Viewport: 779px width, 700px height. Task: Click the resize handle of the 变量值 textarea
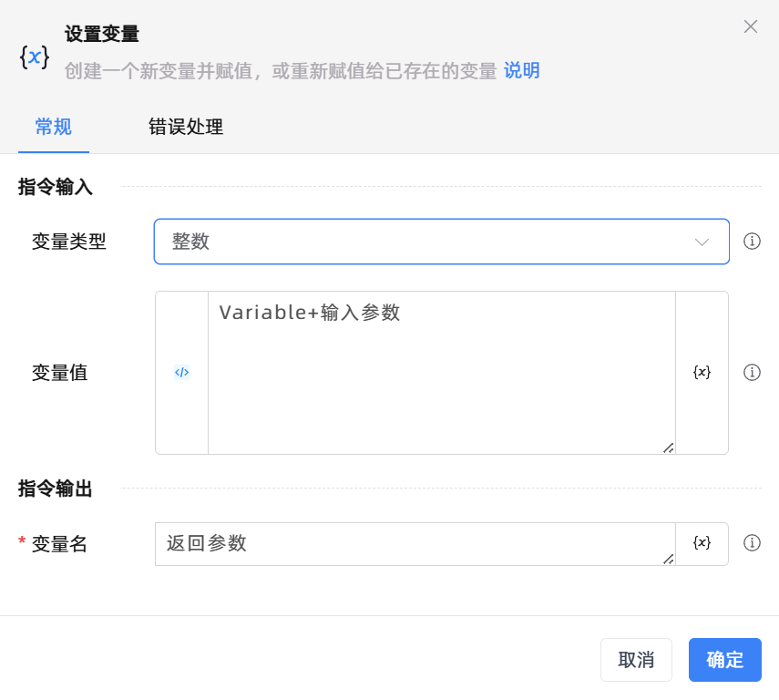[x=668, y=447]
